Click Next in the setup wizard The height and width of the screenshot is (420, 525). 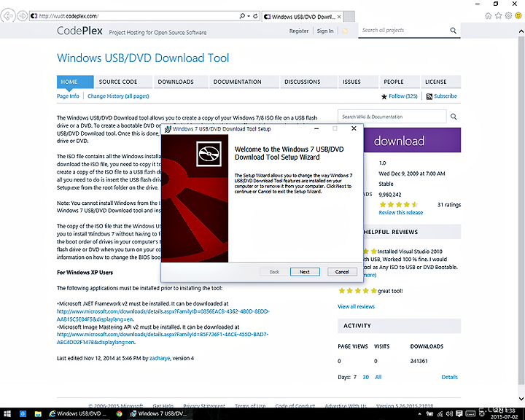[305, 272]
